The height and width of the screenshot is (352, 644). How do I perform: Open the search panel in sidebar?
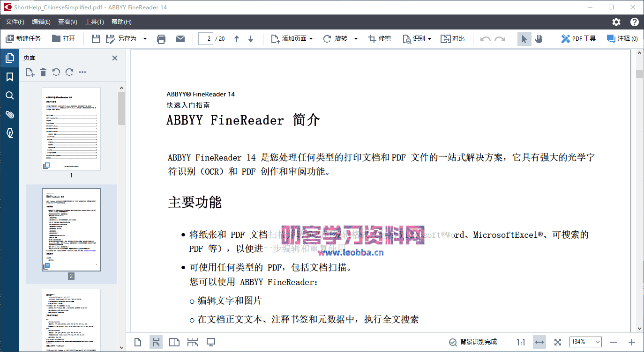9,95
